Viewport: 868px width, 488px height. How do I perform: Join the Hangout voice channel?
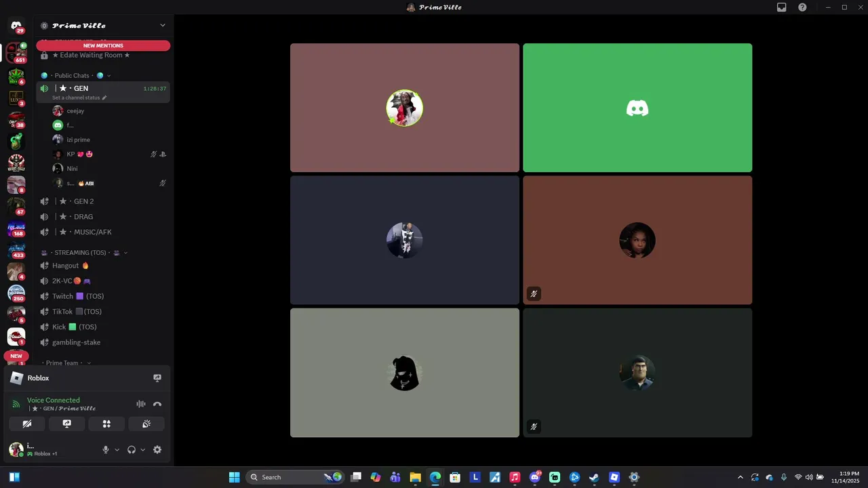(x=103, y=266)
